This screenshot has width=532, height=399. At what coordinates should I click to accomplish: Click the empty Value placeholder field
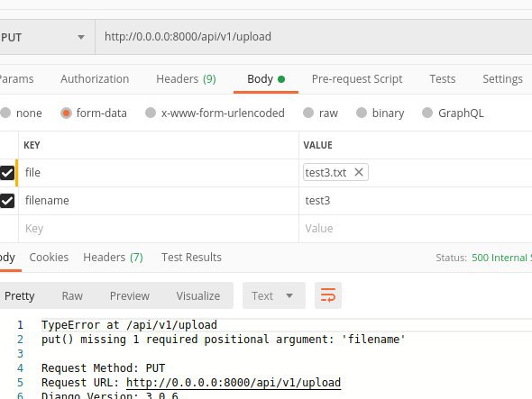pyautogui.click(x=416, y=229)
